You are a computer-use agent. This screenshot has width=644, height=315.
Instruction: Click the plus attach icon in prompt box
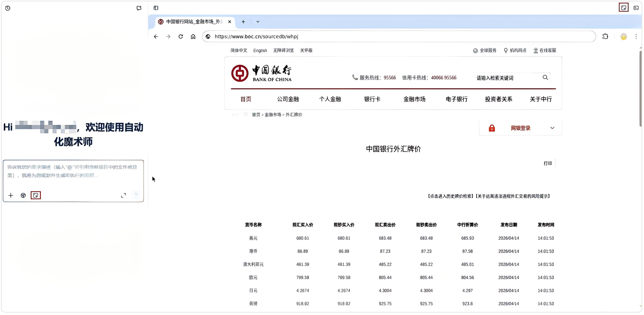pyautogui.click(x=11, y=195)
